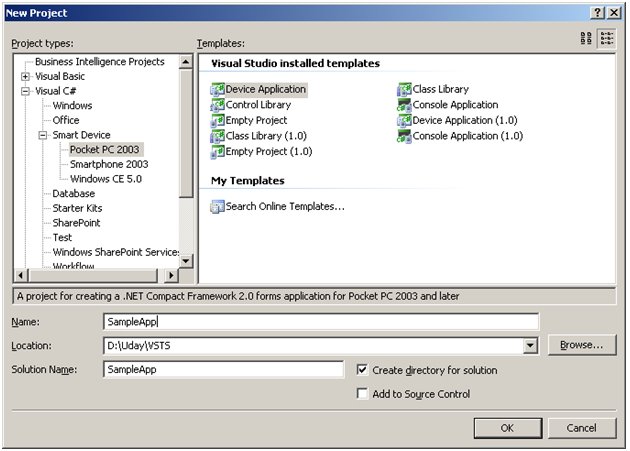
Task: Select the Database project type
Action: (74, 194)
